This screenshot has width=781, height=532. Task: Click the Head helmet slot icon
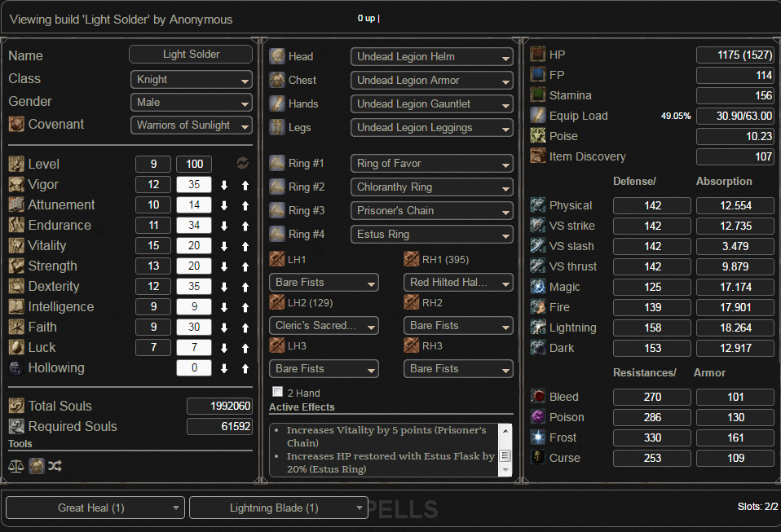click(277, 56)
